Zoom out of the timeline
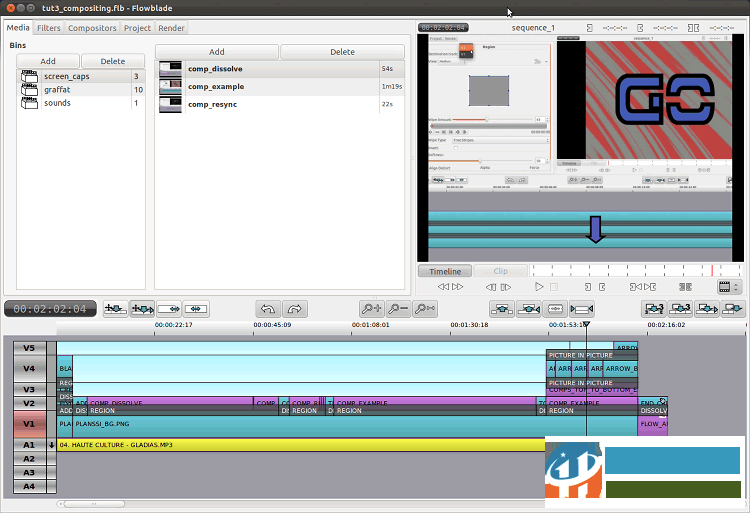This screenshot has height=513, width=750. click(x=398, y=309)
